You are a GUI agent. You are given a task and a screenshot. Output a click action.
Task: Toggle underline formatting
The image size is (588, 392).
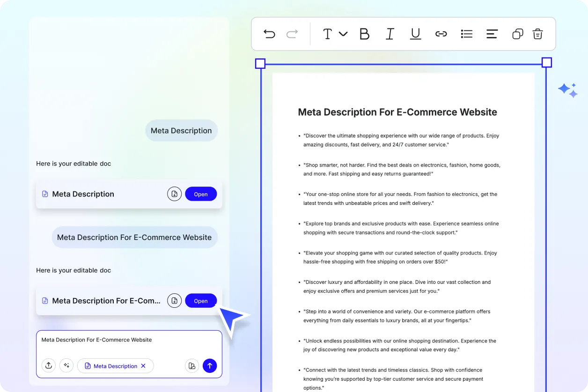coord(415,34)
